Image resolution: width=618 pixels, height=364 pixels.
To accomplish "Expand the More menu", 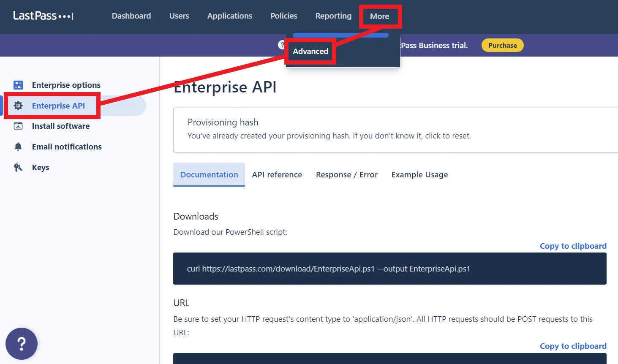I will point(380,16).
